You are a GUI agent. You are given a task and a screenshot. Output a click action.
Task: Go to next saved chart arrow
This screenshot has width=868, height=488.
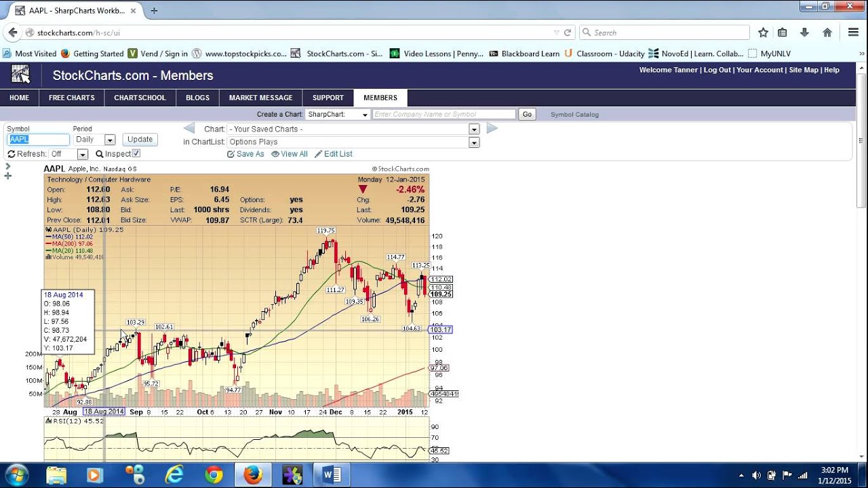pos(492,128)
